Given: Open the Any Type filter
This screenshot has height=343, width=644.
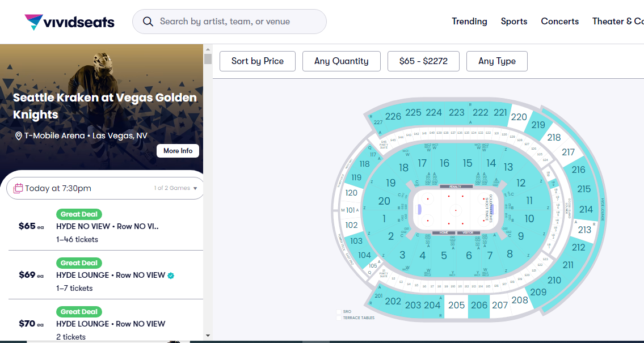Looking at the screenshot, I should 497,61.
